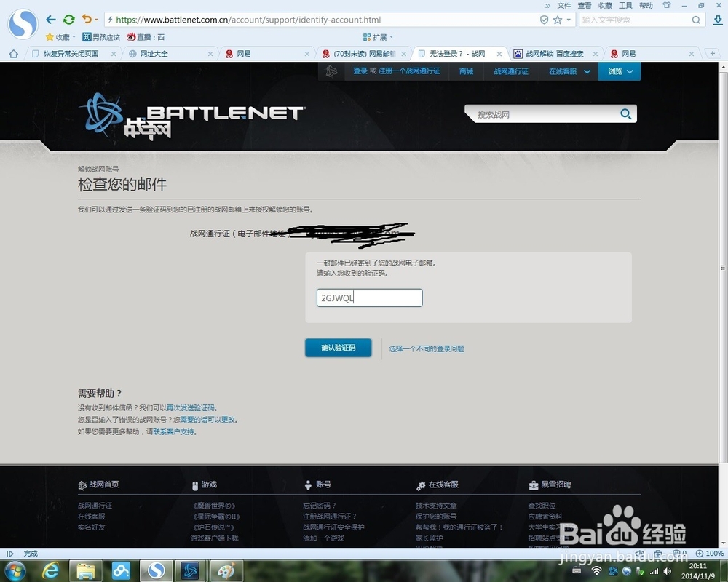This screenshot has width=728, height=582.
Task: Open 战网通行证 in the top nav
Action: [511, 71]
